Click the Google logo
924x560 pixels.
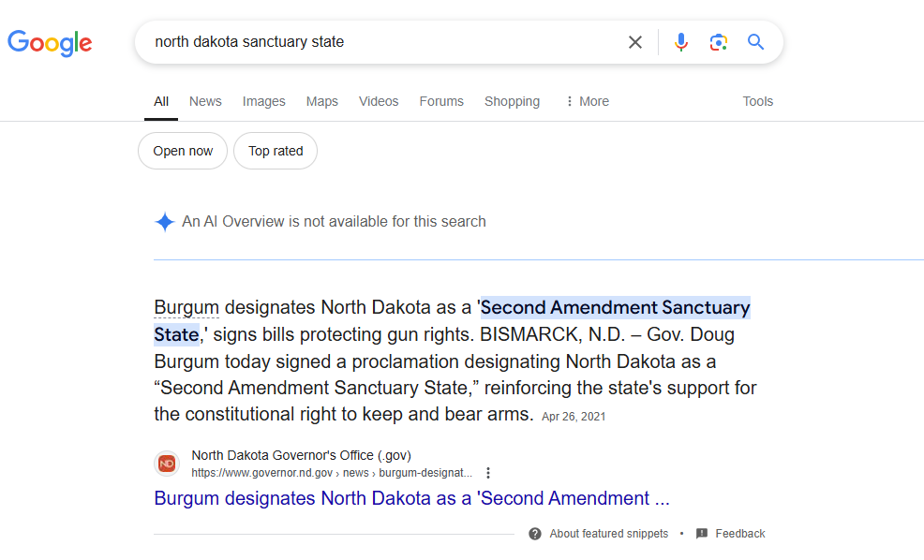[x=50, y=42]
